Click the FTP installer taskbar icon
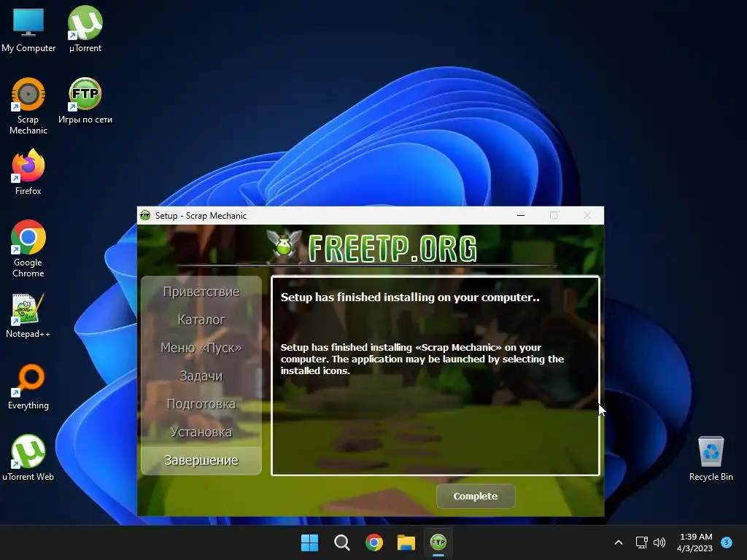This screenshot has height=560, width=747. pyautogui.click(x=438, y=542)
